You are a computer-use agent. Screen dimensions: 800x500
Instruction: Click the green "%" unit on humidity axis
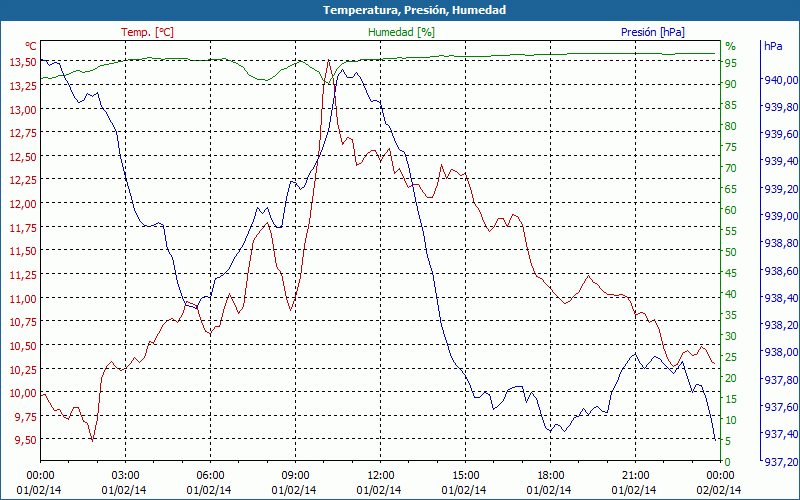pyautogui.click(x=731, y=46)
